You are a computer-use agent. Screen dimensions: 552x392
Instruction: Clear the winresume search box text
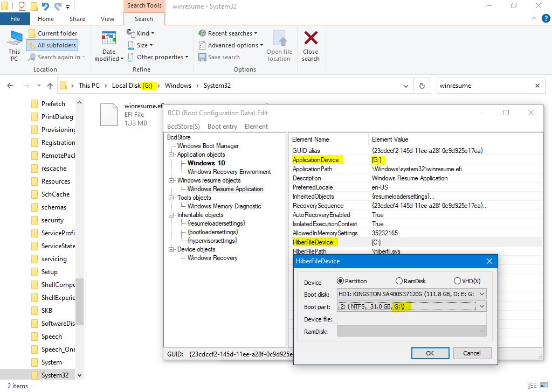click(537, 86)
